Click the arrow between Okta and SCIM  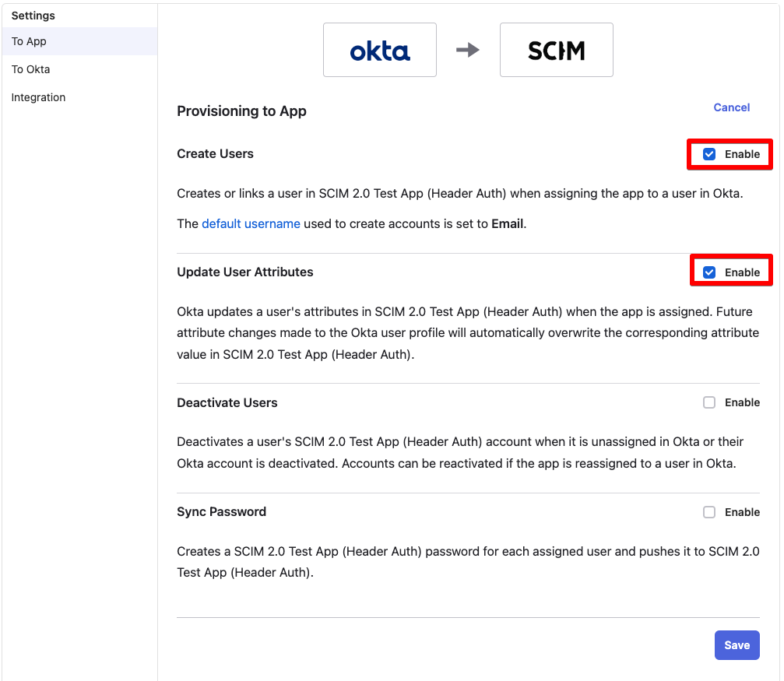[x=468, y=50]
